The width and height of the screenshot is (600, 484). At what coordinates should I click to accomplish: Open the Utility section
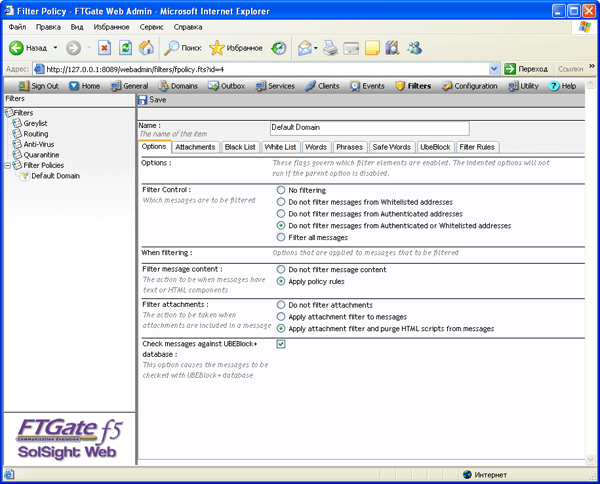pyautogui.click(x=523, y=86)
